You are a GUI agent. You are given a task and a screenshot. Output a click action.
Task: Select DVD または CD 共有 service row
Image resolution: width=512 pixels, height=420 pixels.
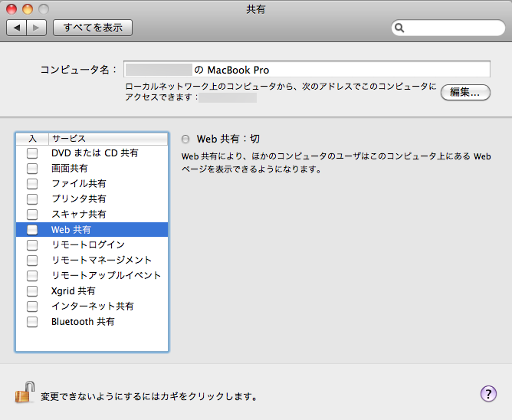(92, 153)
